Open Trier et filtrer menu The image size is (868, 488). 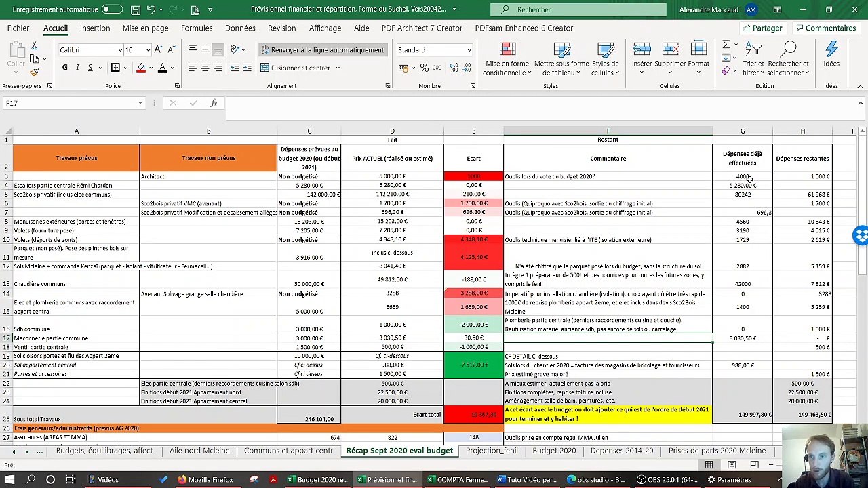coord(753,59)
